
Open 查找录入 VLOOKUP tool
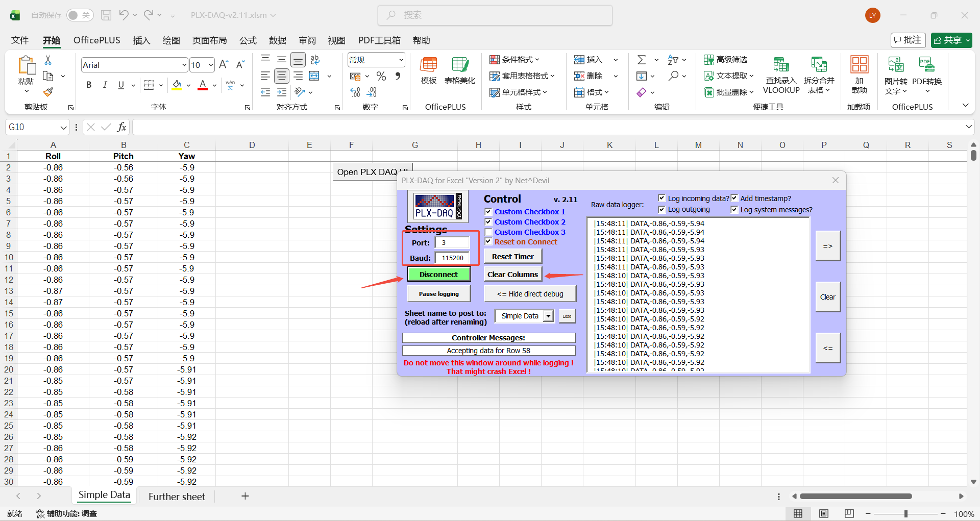[x=781, y=75]
